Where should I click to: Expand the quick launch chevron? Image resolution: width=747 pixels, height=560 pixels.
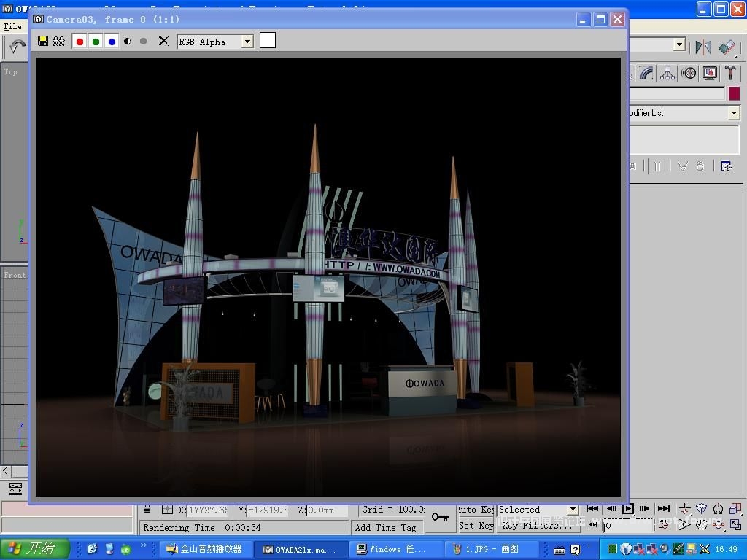coord(144,545)
